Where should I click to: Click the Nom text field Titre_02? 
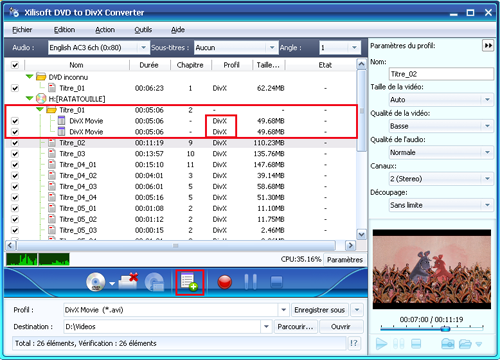point(441,74)
